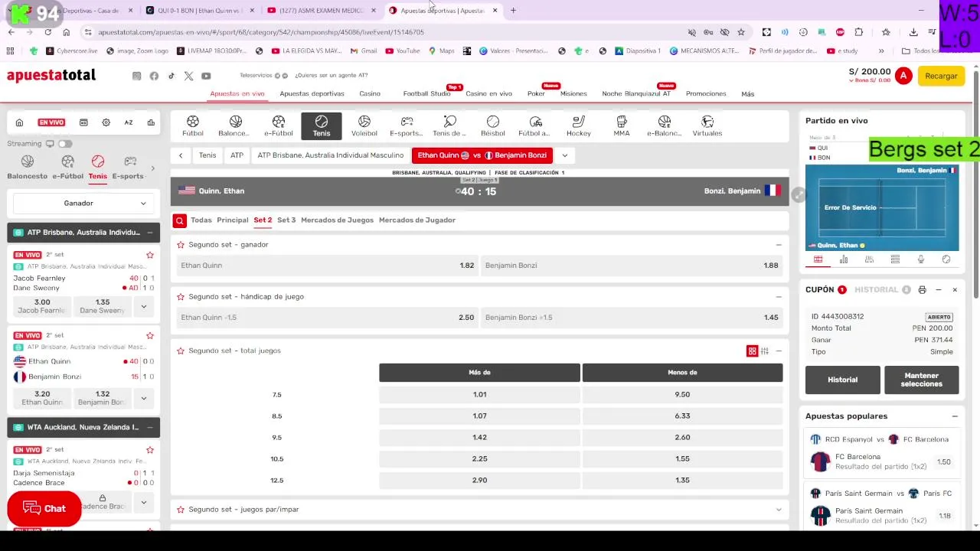Favorite the Quinn vs Bonzi sidebar match
The height and width of the screenshot is (551, 980).
click(150, 336)
